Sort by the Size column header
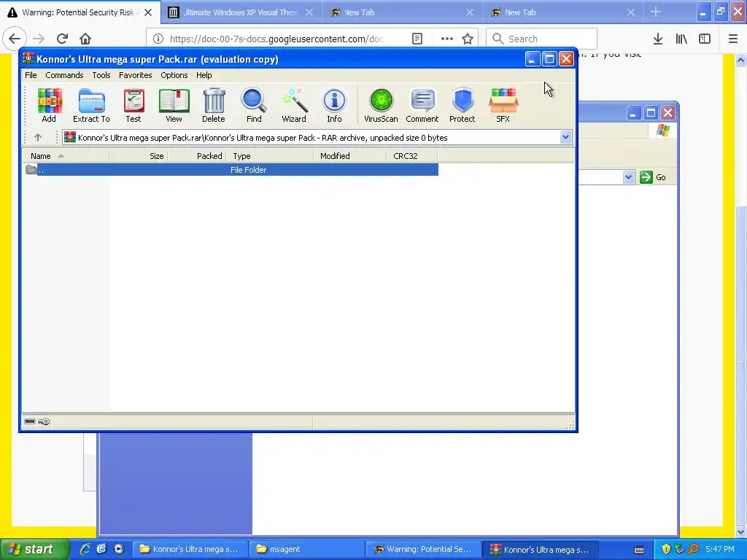The height and width of the screenshot is (560, 747). [x=138, y=156]
